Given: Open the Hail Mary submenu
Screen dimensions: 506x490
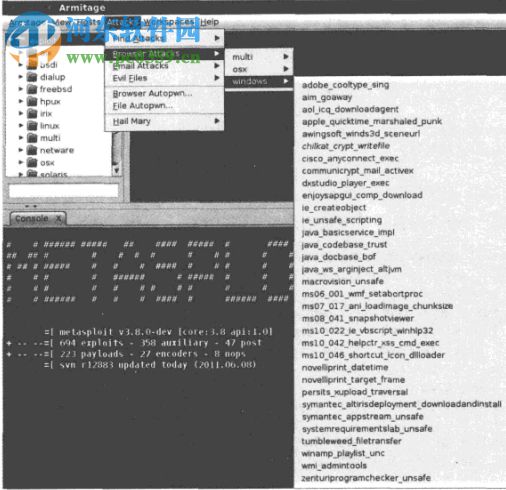Looking at the screenshot, I should click(164, 121).
